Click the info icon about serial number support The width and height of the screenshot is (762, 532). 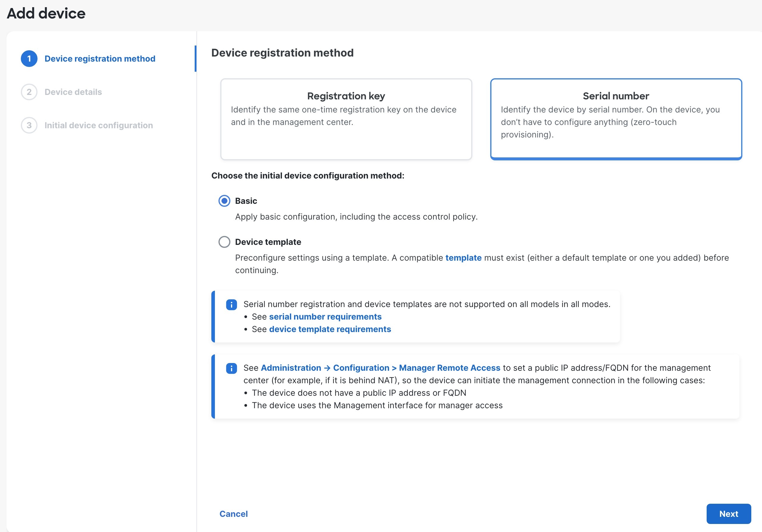(231, 304)
